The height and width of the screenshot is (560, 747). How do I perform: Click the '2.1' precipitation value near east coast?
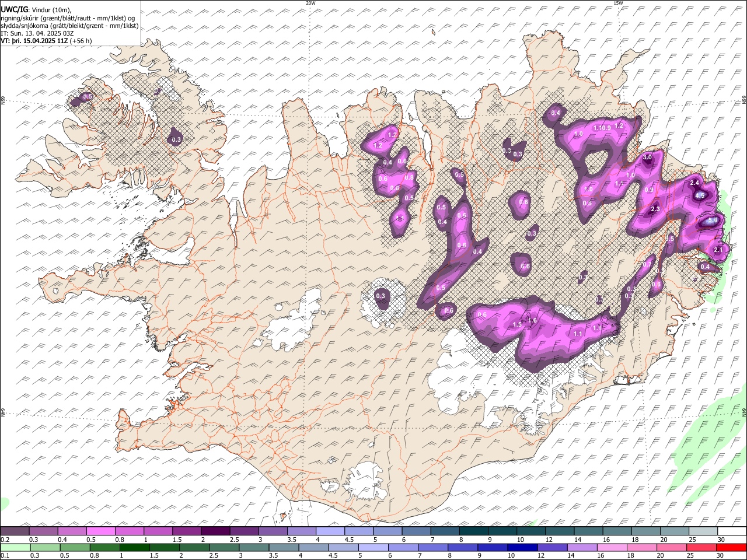point(718,250)
